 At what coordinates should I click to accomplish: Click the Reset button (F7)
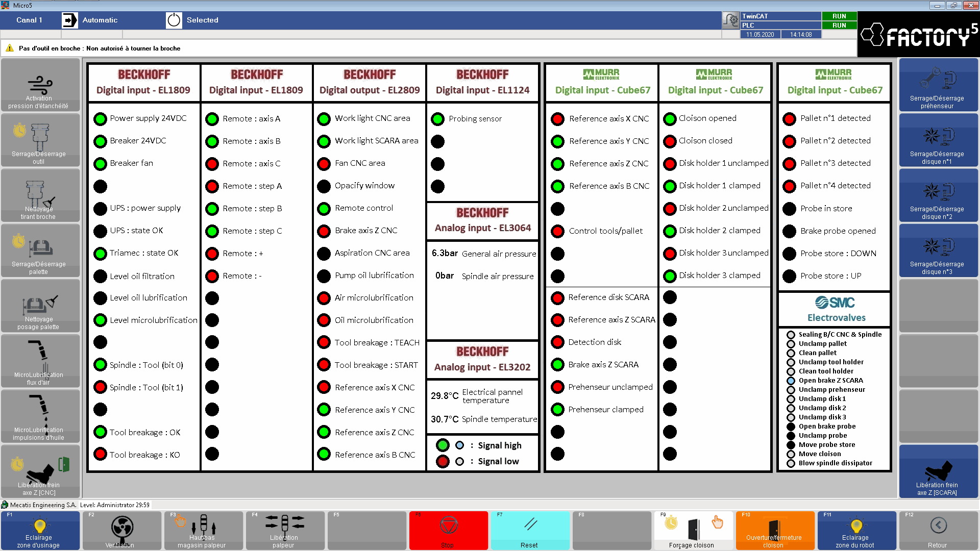pyautogui.click(x=530, y=531)
